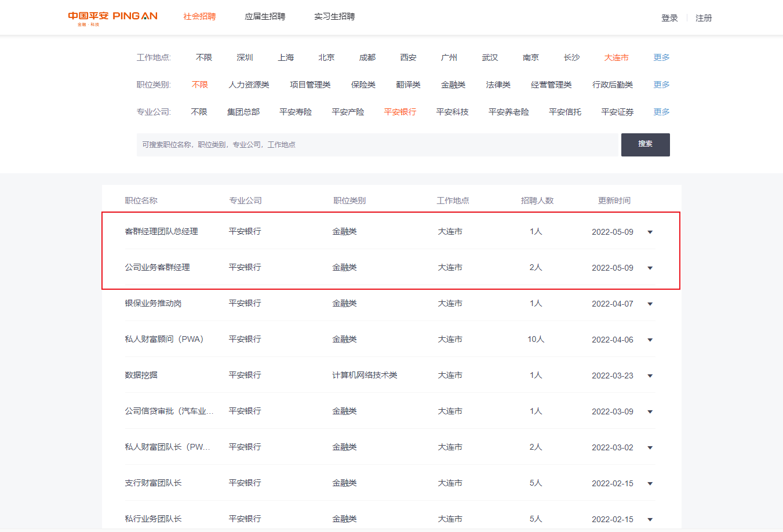Expand the 客群经理团队总经理 job row arrow

click(650, 232)
